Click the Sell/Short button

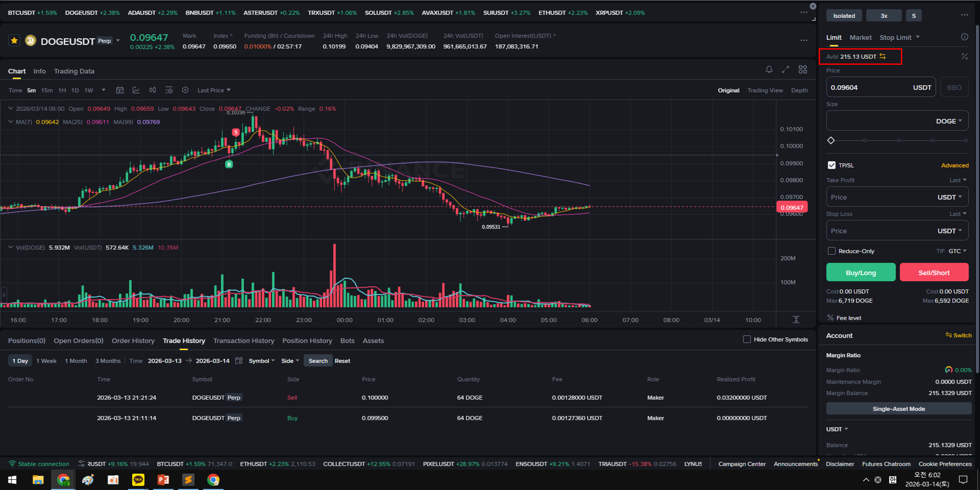pos(933,273)
